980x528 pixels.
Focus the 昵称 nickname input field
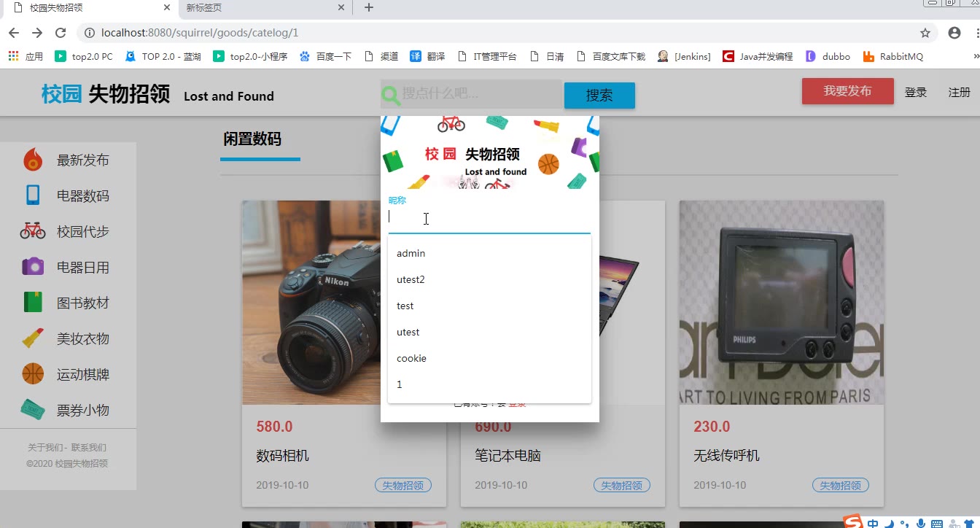click(x=489, y=217)
